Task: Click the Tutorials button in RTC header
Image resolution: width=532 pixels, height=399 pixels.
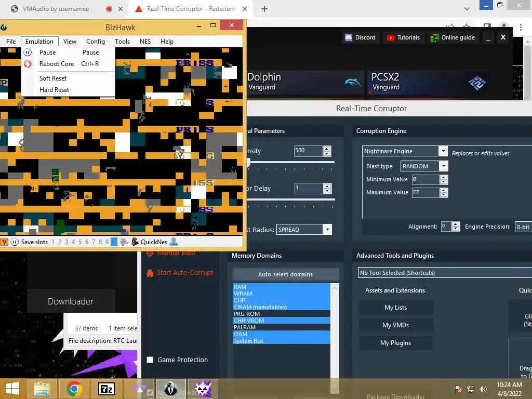Action: (403, 37)
